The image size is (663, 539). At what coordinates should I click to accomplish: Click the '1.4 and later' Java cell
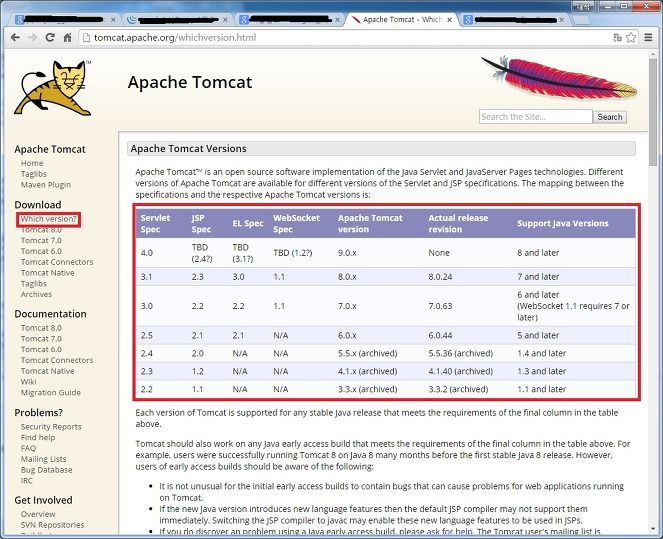[x=542, y=353]
